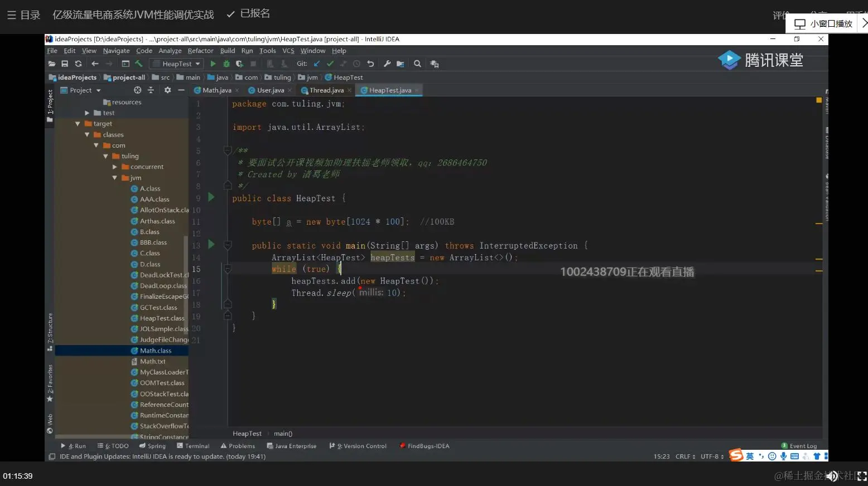Select GCTest.class in project tree
868x486 pixels.
pyautogui.click(x=158, y=308)
